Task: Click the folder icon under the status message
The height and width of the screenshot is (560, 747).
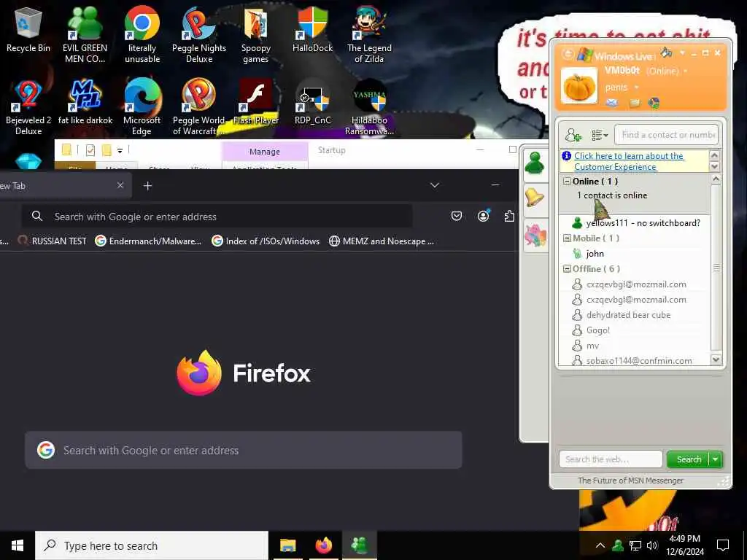Action: tap(635, 102)
